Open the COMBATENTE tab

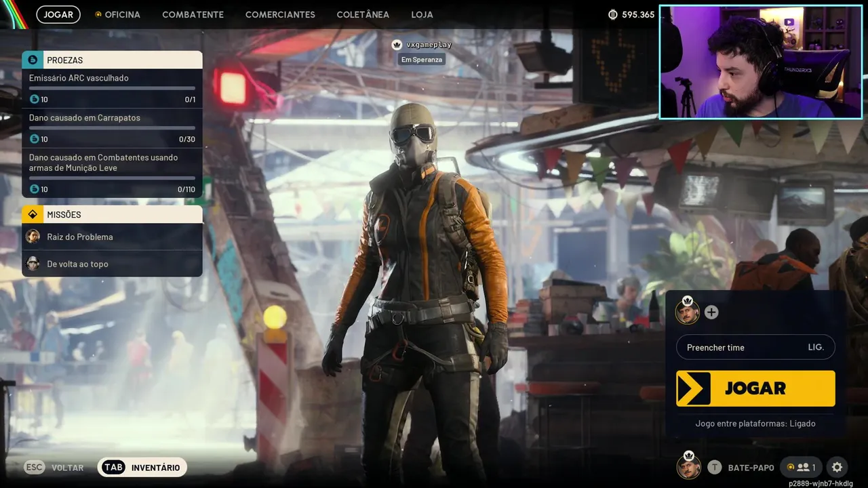tap(193, 14)
